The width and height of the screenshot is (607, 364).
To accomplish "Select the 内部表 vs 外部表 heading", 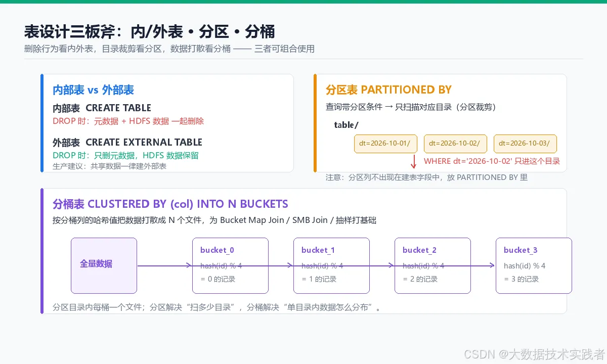I will coord(94,90).
